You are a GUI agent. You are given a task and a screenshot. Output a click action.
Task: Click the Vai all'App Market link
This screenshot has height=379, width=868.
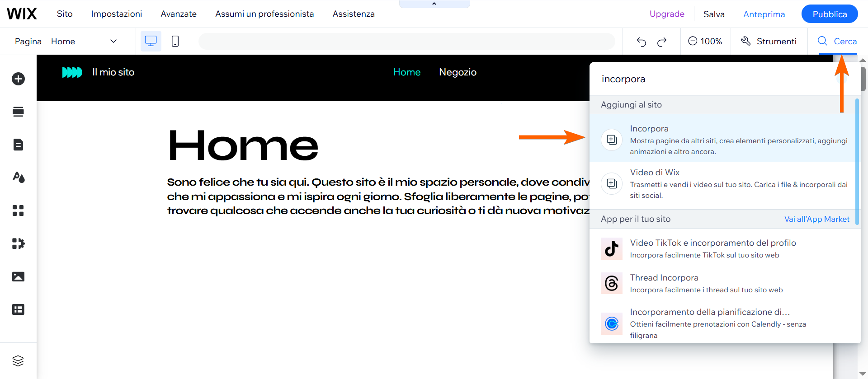point(816,219)
